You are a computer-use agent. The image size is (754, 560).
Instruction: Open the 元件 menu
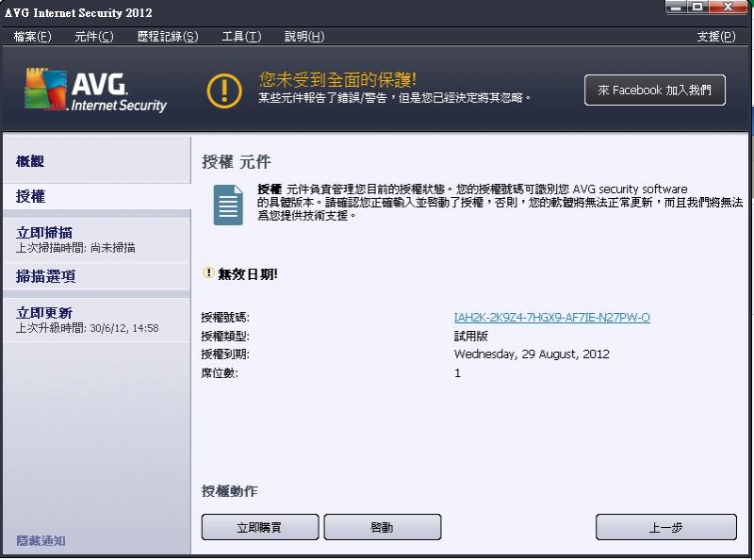coord(93,37)
